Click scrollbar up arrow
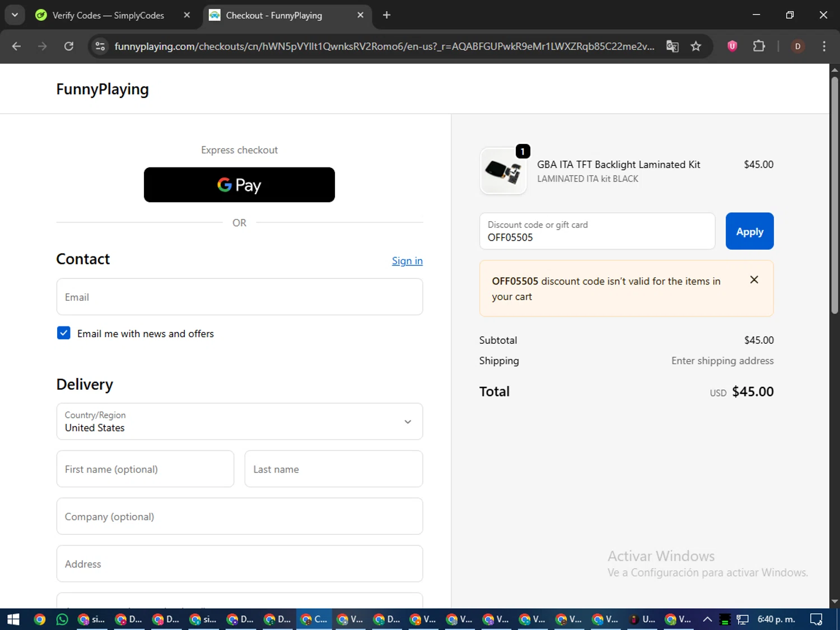The image size is (840, 630). pyautogui.click(x=834, y=70)
